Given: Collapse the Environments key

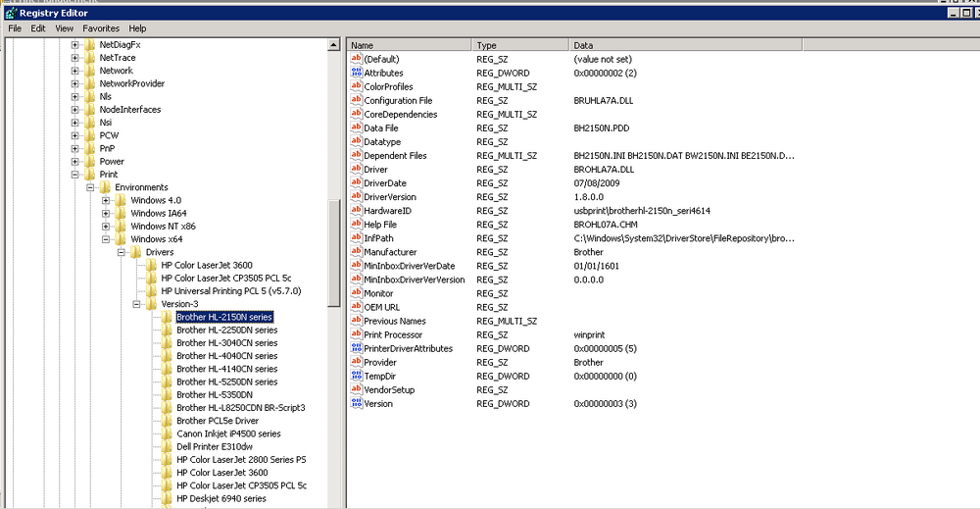Looking at the screenshot, I should point(90,187).
